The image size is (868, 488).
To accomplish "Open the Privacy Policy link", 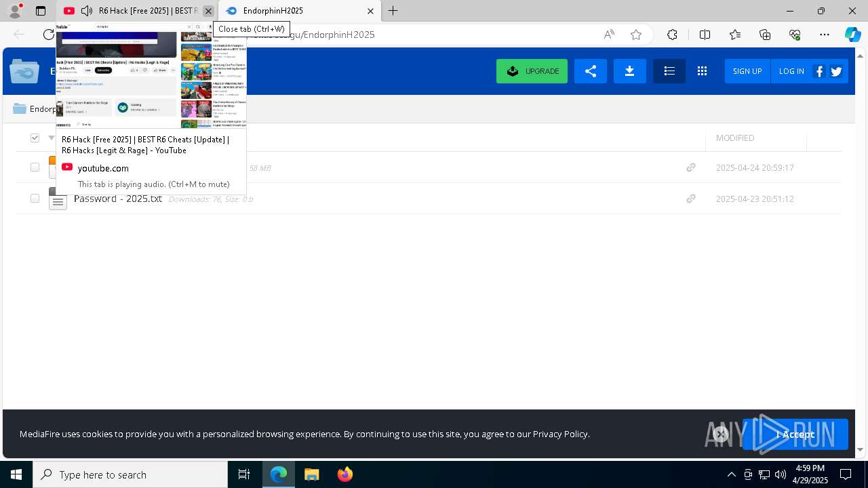I will coord(560,434).
